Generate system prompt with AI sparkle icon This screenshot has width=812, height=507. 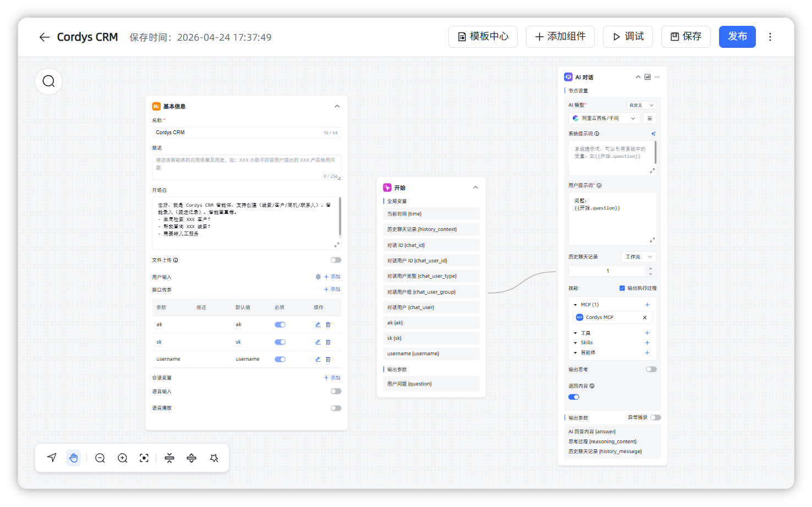654,134
